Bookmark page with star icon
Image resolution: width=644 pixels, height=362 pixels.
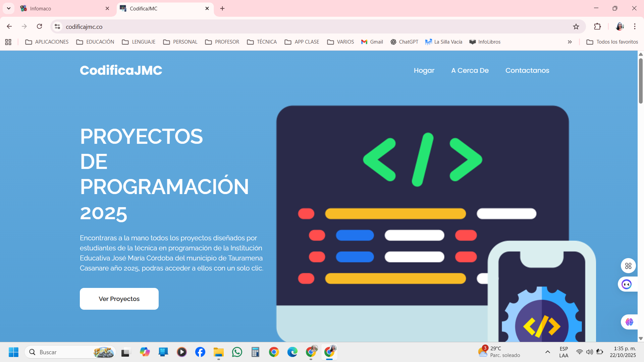coord(576,26)
